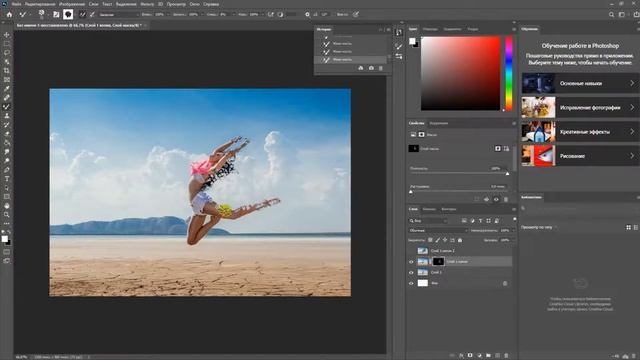Click the lock all icon in Layers panel
The width and height of the screenshot is (640, 360).
click(460, 240)
